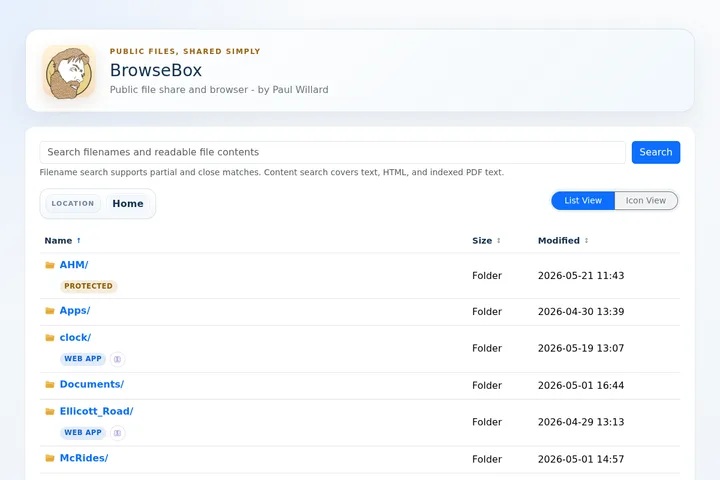Screen dimensions: 720x480
Task: Click the Folder size cell in Documents row
Action: [487, 385]
